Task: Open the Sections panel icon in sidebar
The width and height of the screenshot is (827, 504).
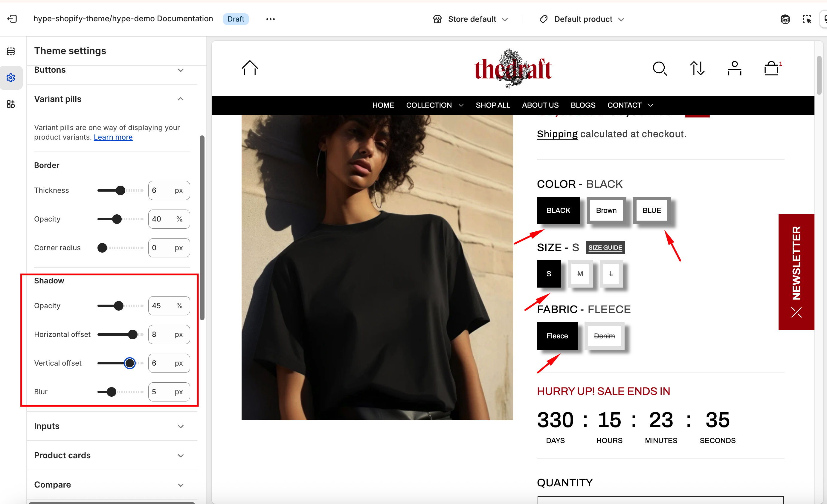Action: tap(11, 51)
